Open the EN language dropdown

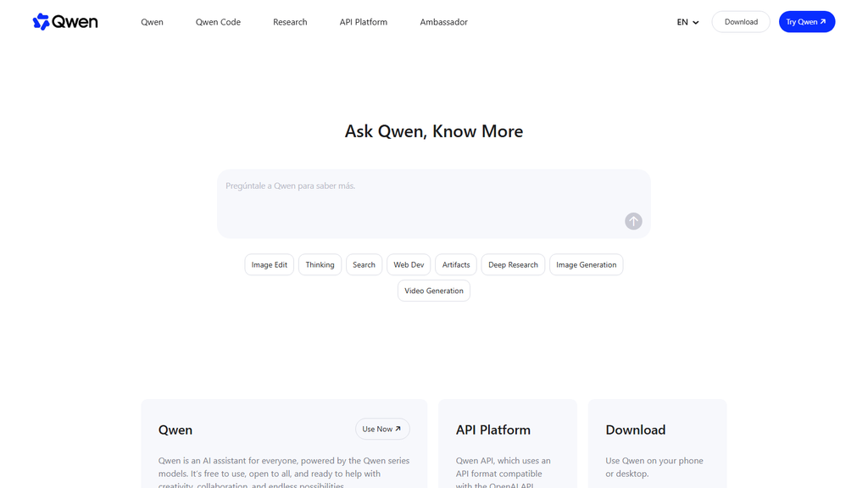coord(687,22)
